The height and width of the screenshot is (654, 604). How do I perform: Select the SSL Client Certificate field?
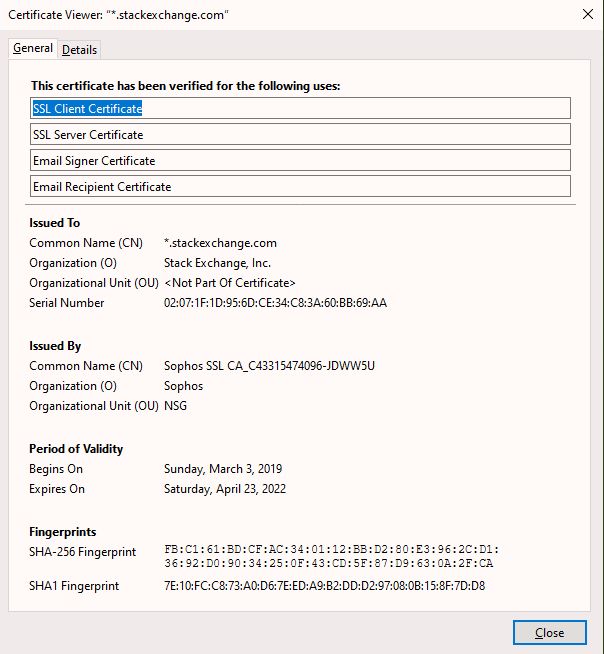(x=300, y=108)
